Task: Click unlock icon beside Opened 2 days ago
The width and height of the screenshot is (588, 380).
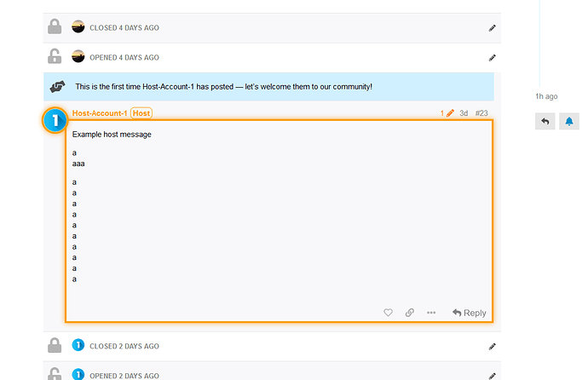Action: click(x=55, y=374)
